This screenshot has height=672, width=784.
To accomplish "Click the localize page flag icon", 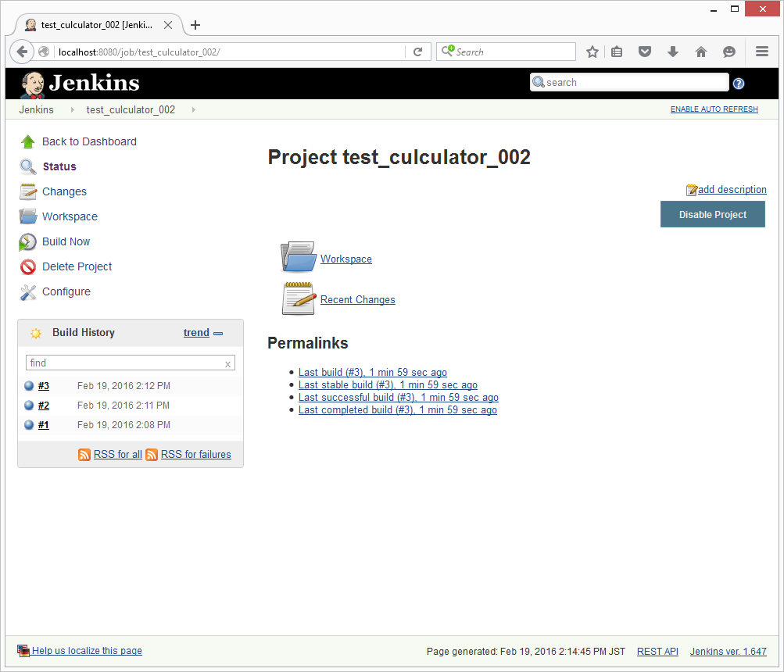I will coord(23,650).
